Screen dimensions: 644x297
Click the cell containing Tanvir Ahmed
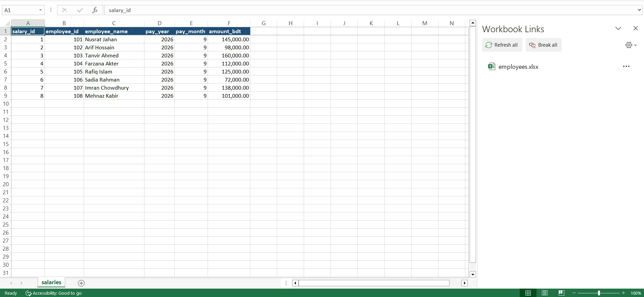[114, 55]
